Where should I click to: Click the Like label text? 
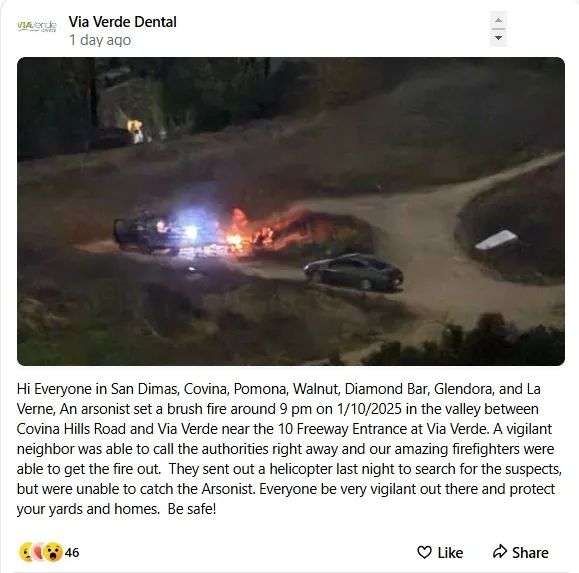(450, 553)
